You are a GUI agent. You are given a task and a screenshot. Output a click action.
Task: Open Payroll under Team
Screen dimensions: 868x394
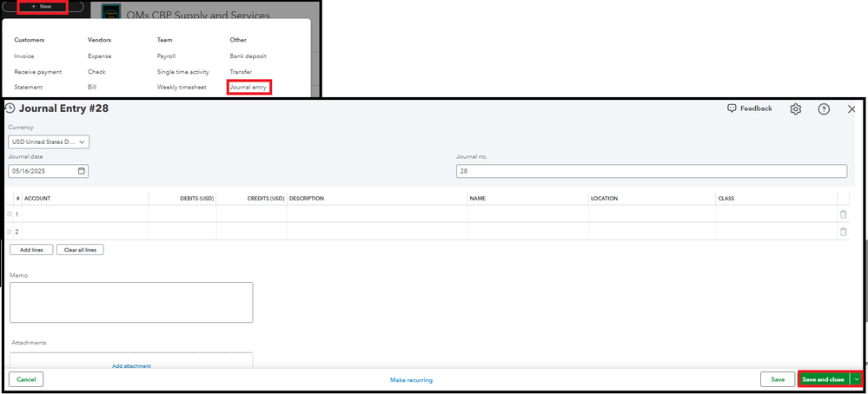166,56
